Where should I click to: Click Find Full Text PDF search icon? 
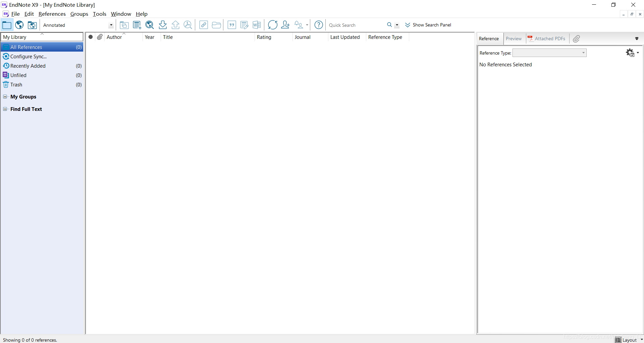pyautogui.click(x=188, y=25)
